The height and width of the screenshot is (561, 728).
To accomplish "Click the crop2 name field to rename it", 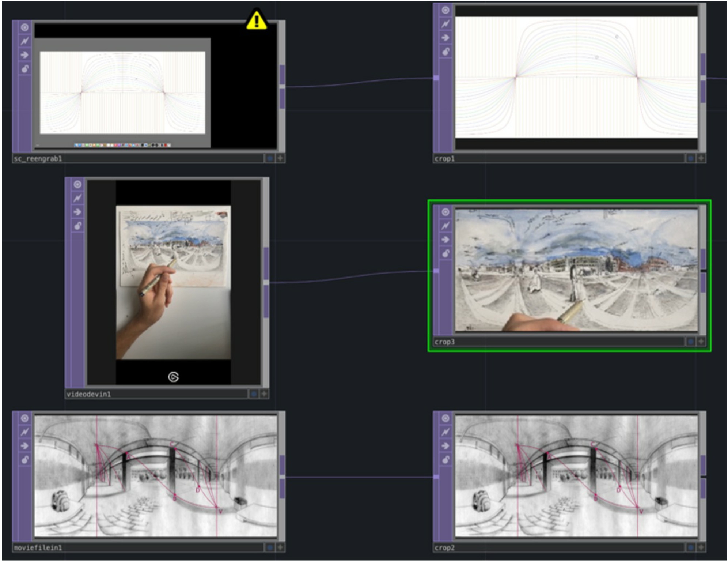I will pyautogui.click(x=475, y=548).
